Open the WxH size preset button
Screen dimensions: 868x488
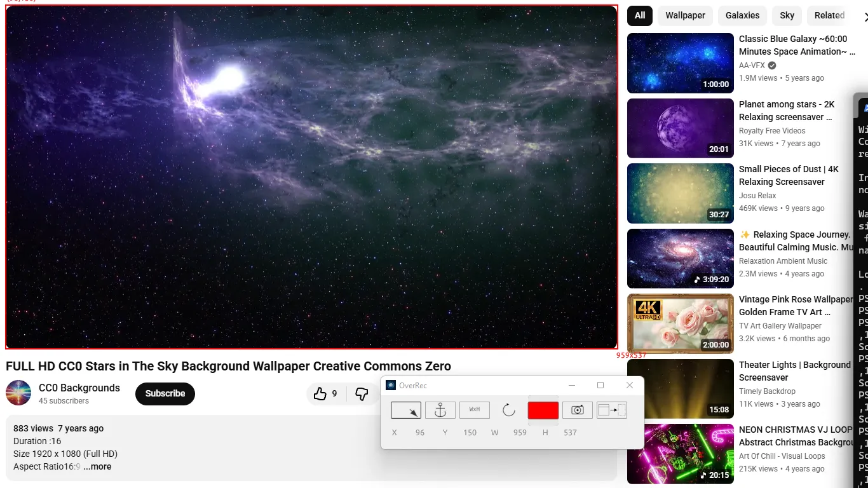(475, 410)
